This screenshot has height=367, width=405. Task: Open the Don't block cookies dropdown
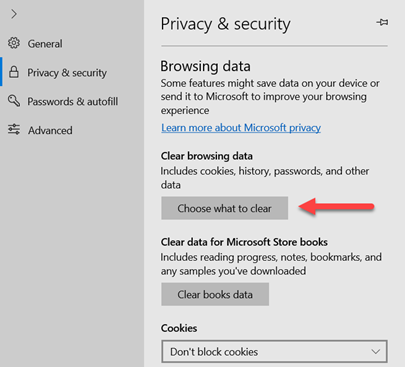point(274,351)
